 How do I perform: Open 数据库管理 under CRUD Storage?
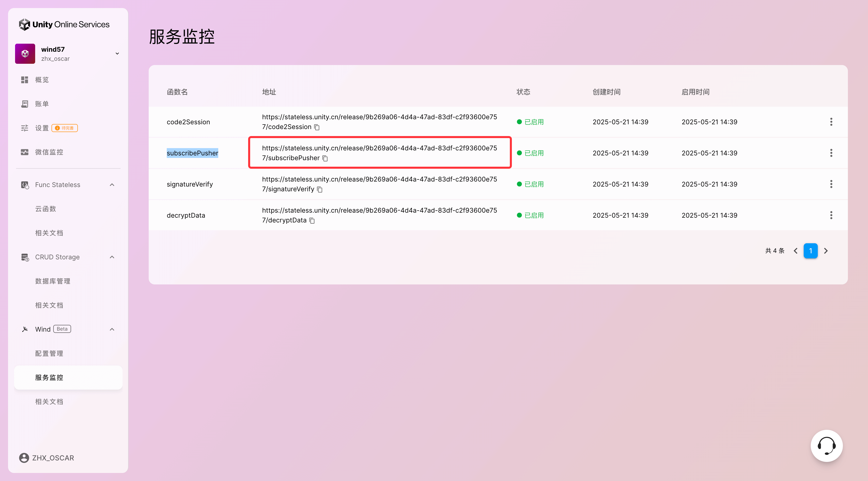pos(52,281)
